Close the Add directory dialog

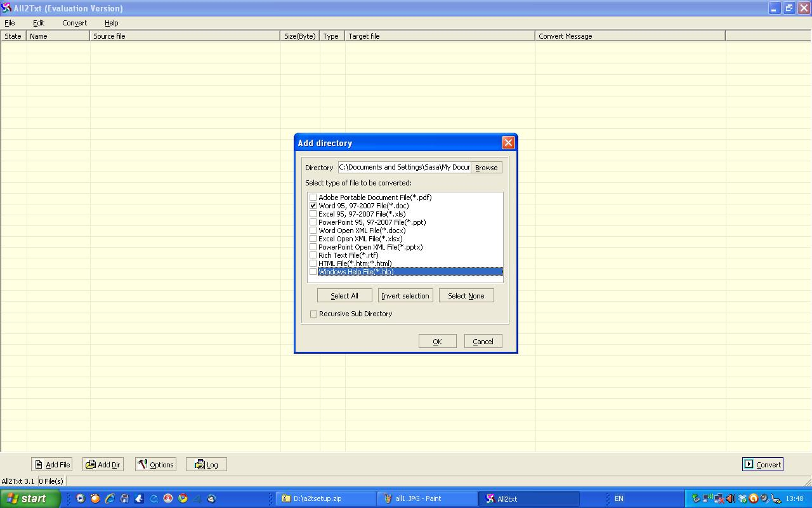pyautogui.click(x=507, y=143)
